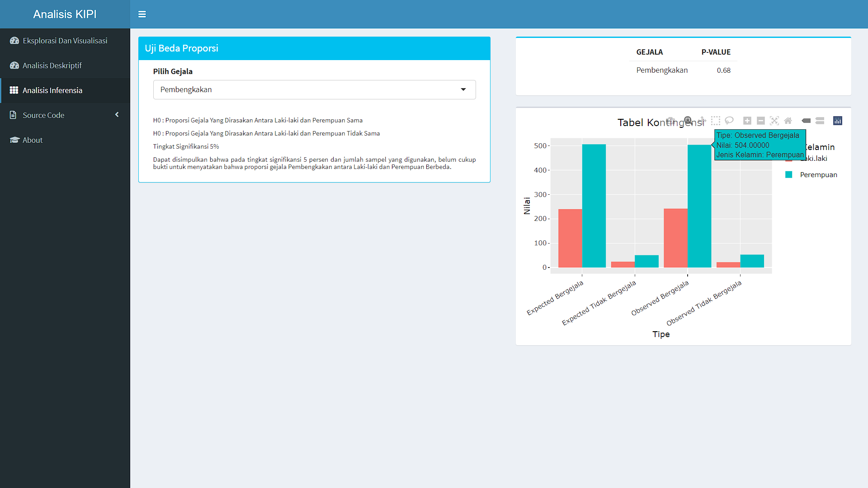Click the Uji Beda Proporsi panel title
868x488 pixels.
[181, 48]
